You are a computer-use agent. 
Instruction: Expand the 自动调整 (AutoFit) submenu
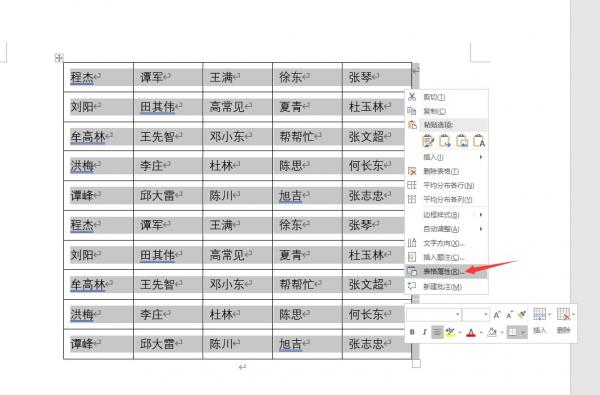pos(446,229)
